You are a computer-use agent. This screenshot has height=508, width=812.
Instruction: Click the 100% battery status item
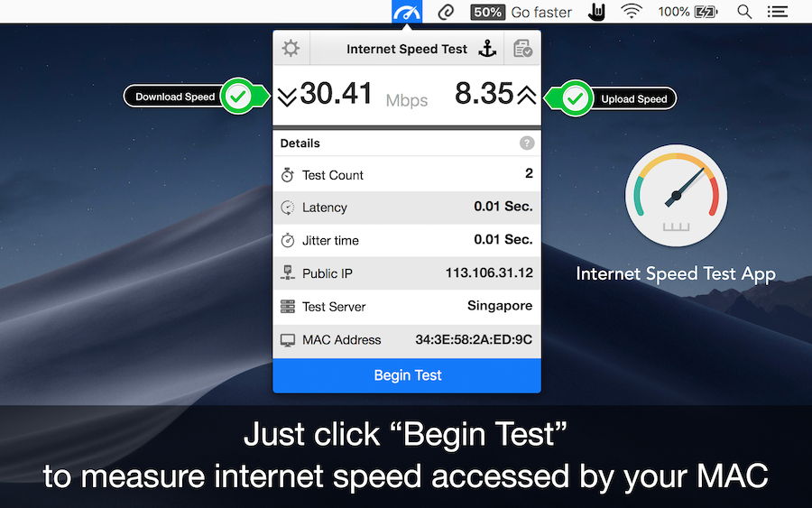(687, 12)
